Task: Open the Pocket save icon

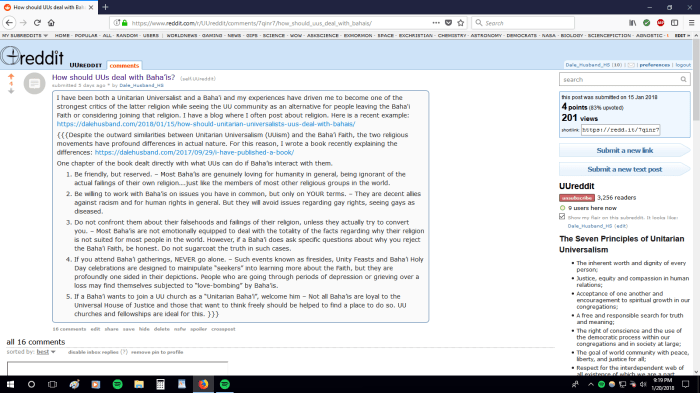Action: tap(448, 23)
